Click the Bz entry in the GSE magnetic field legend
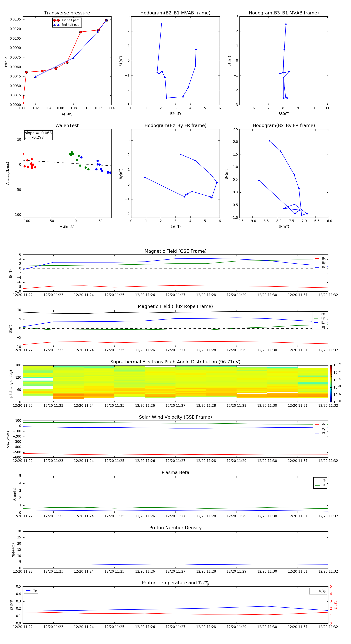 (320, 267)
